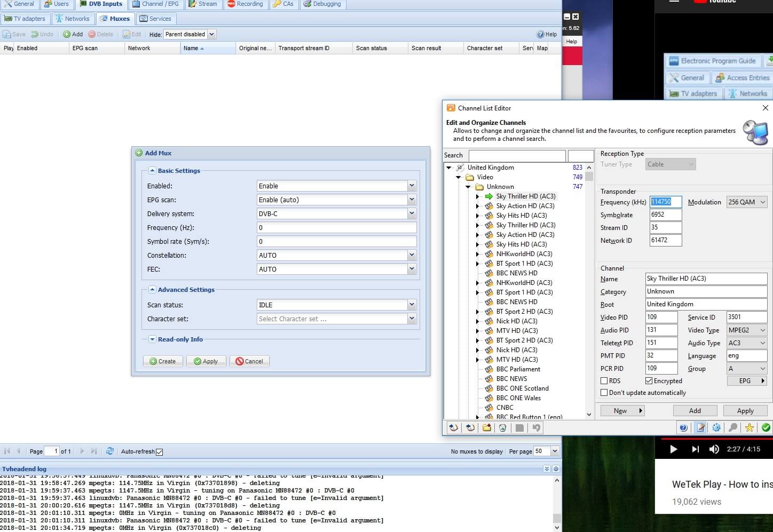The height and width of the screenshot is (532, 773).
Task: Click the yellow star favourites icon
Action: tap(750, 427)
